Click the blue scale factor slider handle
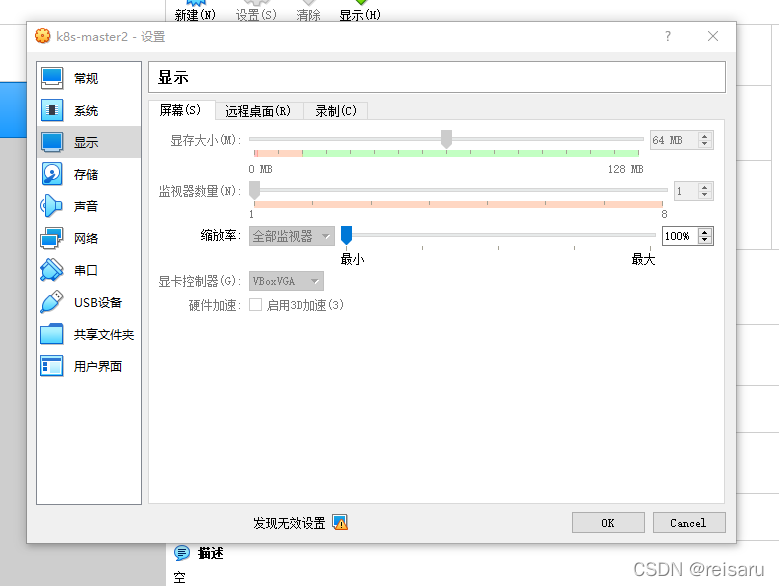 point(346,235)
